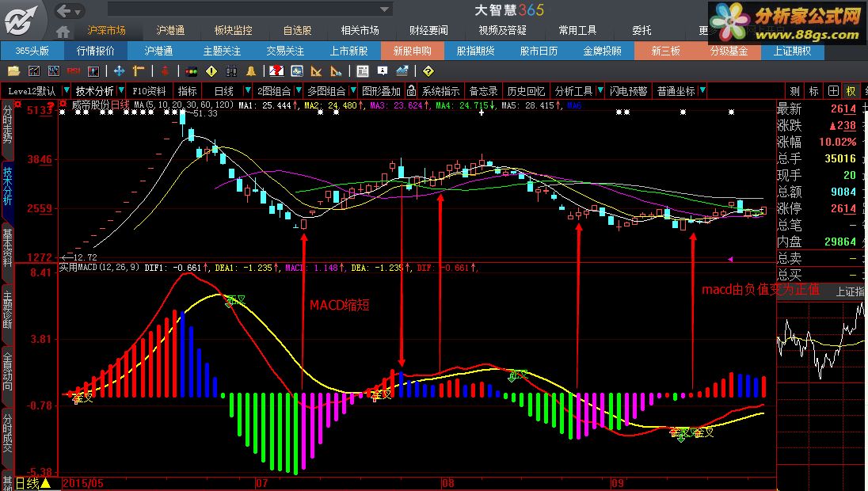
Task: Open the yellow alarm bell icon
Action: tap(251, 70)
